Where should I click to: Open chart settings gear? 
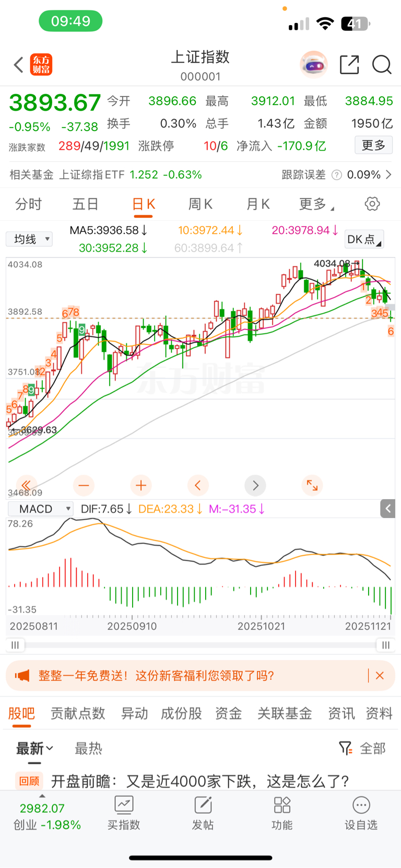(372, 204)
